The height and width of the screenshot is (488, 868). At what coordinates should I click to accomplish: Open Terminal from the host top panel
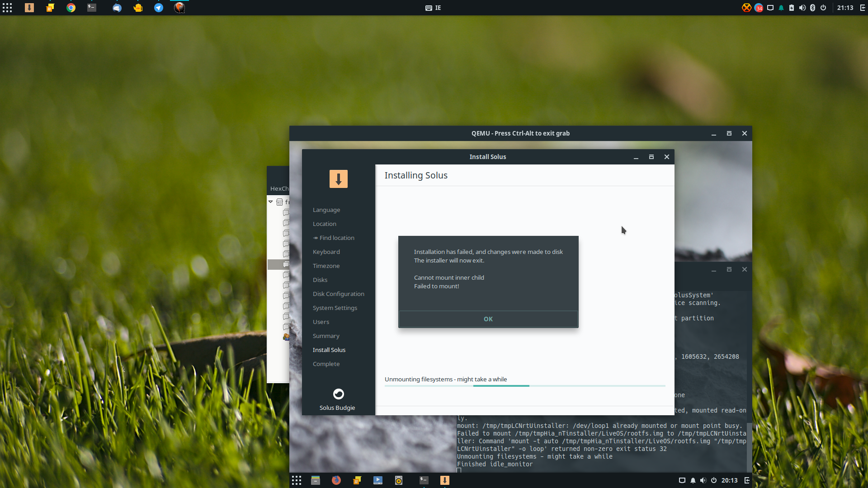coord(92,8)
